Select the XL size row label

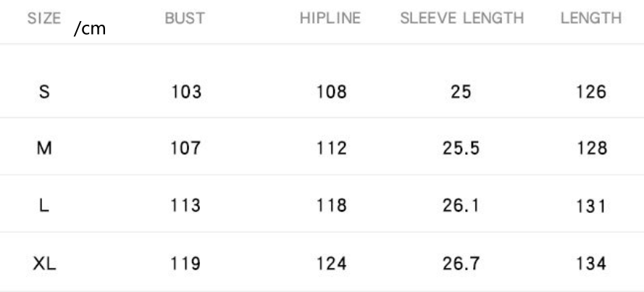point(43,262)
